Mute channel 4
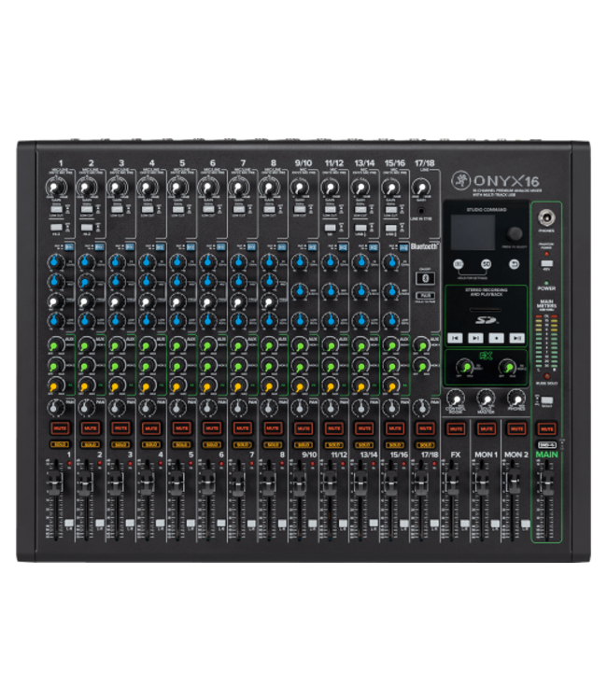 click(151, 428)
